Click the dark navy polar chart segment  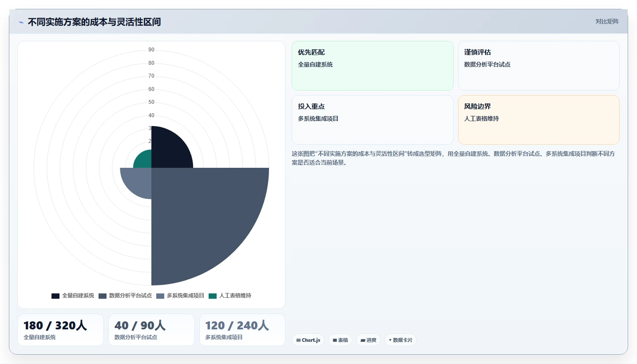pos(169,151)
